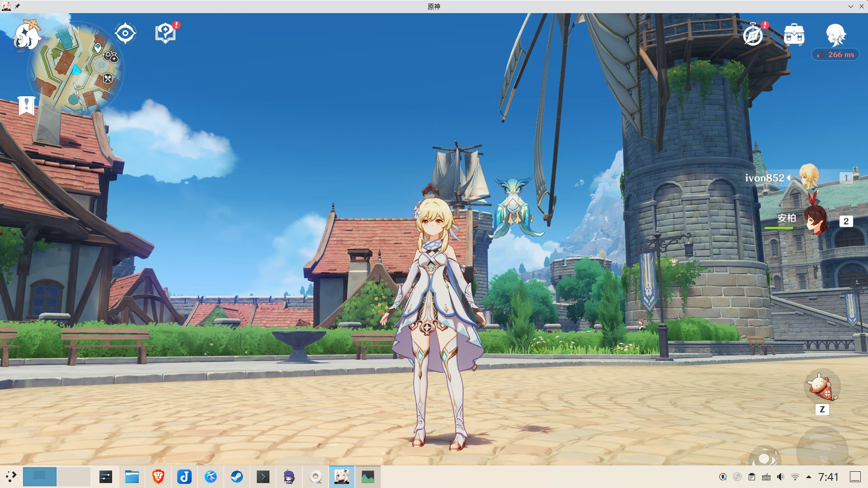Click the elemental sight eye icon
Screen dimensions: 868x488
click(125, 33)
